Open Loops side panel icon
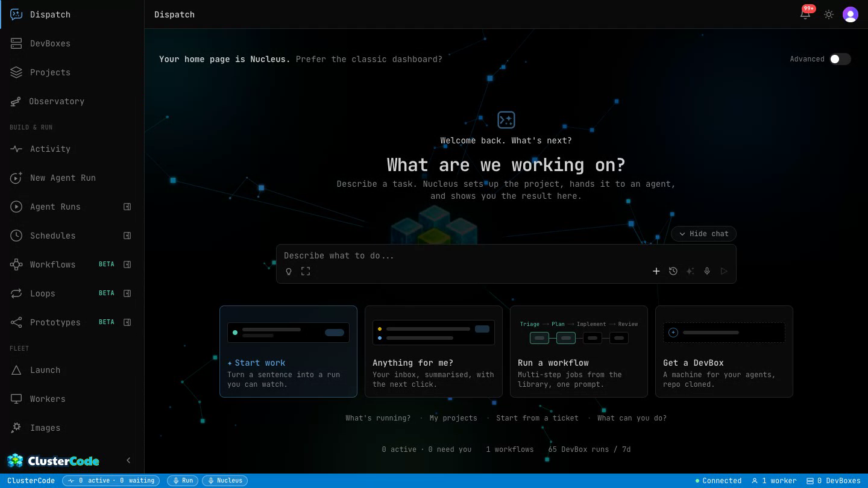 [127, 293]
